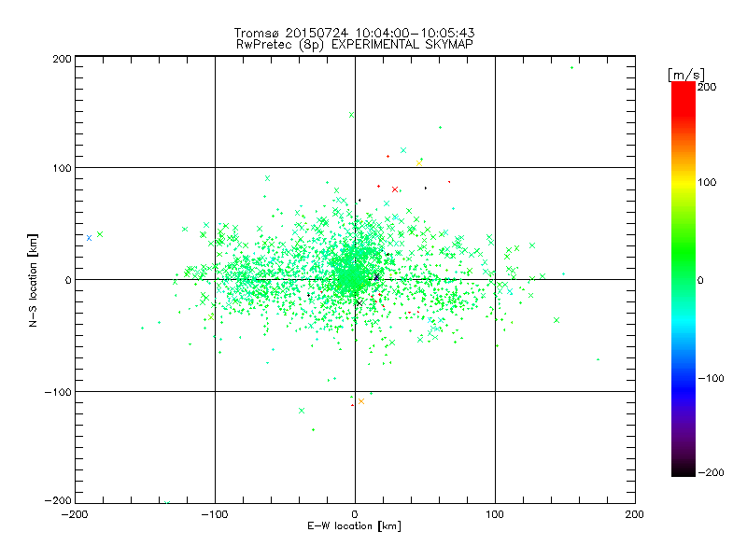
Task: Click the colorbar label '0'
Action: click(700, 280)
